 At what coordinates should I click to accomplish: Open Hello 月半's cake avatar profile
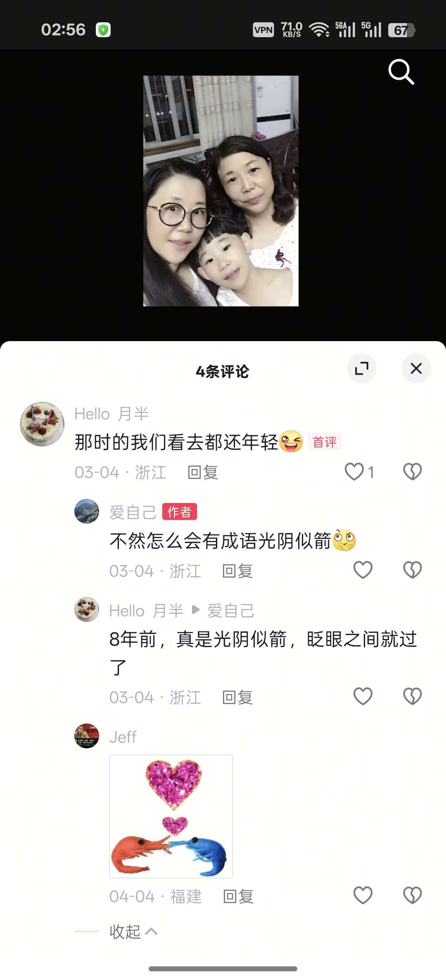tap(42, 424)
